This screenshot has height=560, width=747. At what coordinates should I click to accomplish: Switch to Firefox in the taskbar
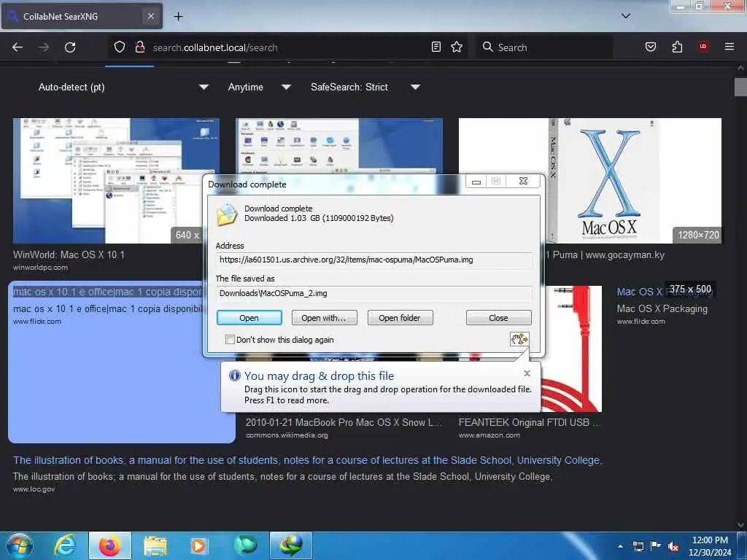109,545
